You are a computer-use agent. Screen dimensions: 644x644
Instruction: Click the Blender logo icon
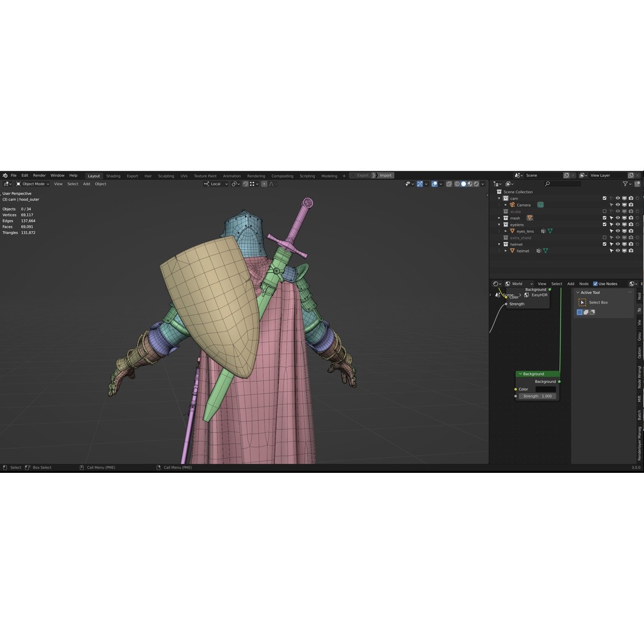tap(5, 175)
